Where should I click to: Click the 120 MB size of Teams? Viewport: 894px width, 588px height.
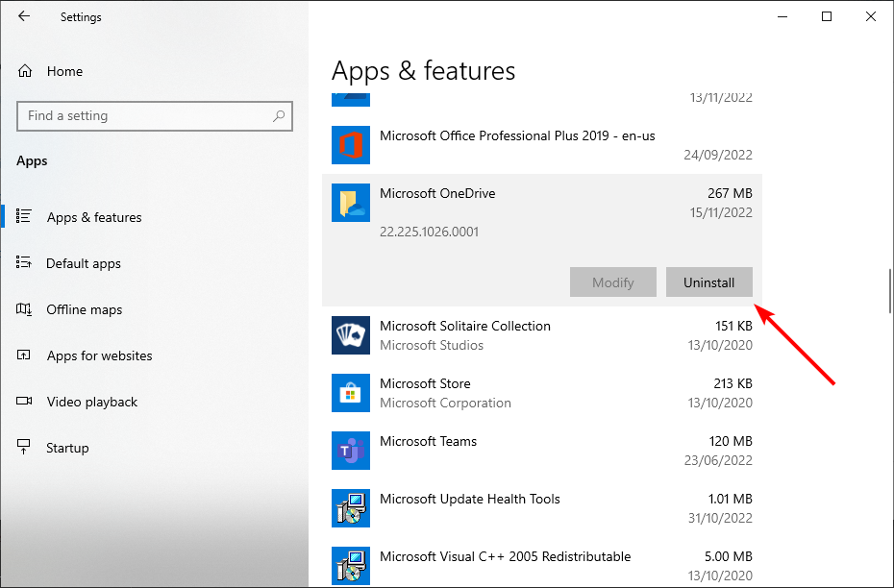[x=731, y=442]
